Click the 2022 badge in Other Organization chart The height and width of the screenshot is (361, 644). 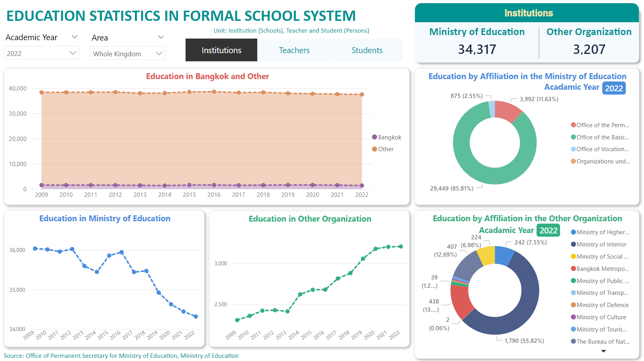(548, 231)
